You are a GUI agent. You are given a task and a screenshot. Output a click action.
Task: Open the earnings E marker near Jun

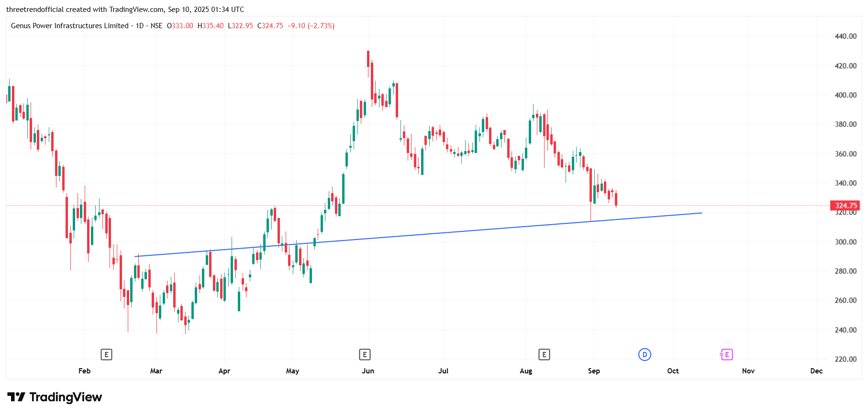click(x=365, y=354)
